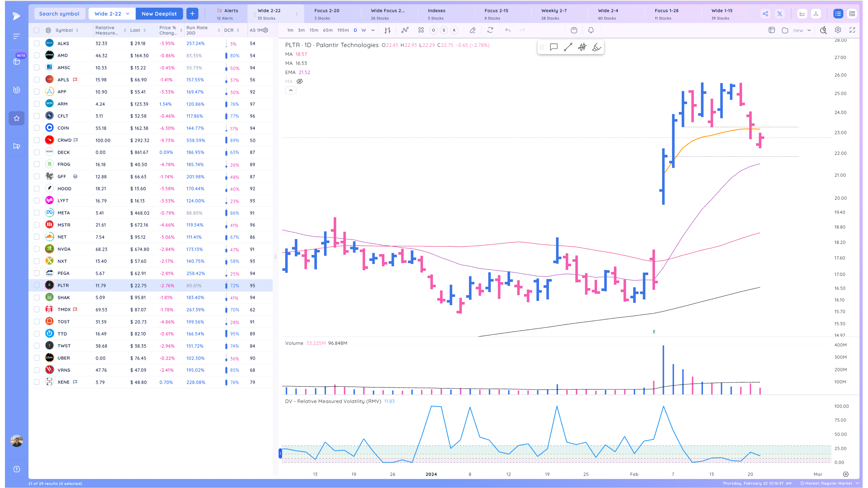The width and height of the screenshot is (868, 488).
Task: Select the bar chart style icon
Action: pos(388,30)
